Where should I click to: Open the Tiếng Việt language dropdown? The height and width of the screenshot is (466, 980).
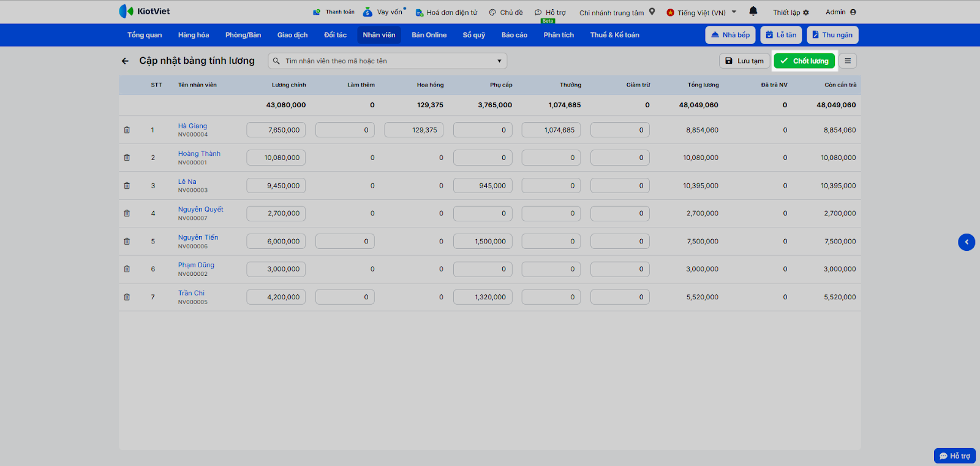point(701,12)
